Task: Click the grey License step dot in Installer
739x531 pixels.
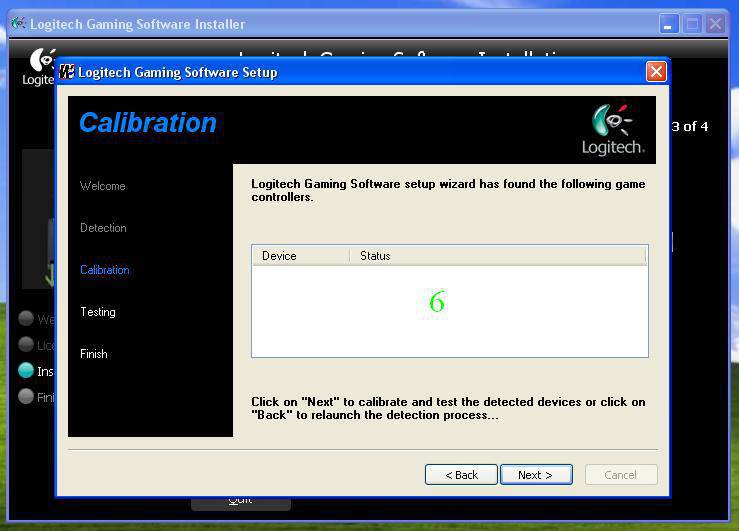Action: (26, 344)
